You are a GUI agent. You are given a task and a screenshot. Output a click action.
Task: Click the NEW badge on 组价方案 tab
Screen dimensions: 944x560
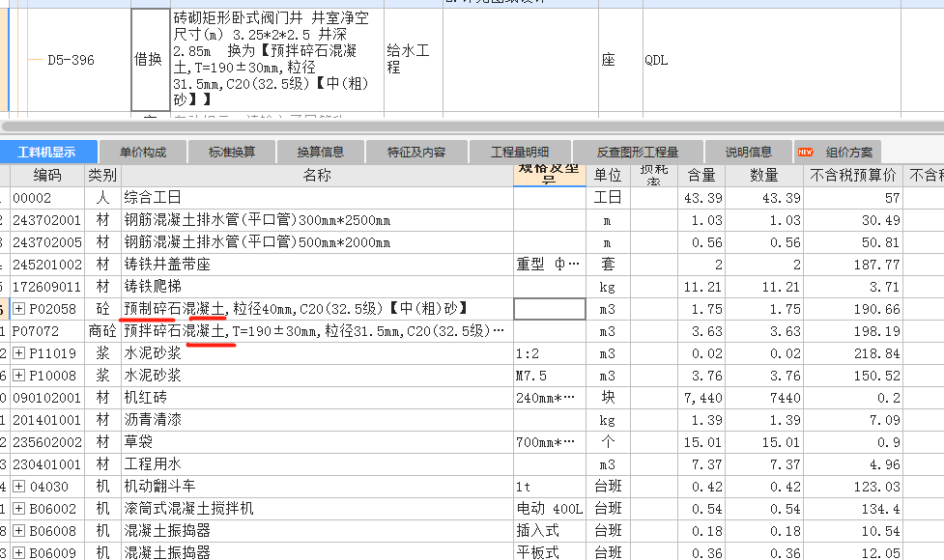coord(806,153)
